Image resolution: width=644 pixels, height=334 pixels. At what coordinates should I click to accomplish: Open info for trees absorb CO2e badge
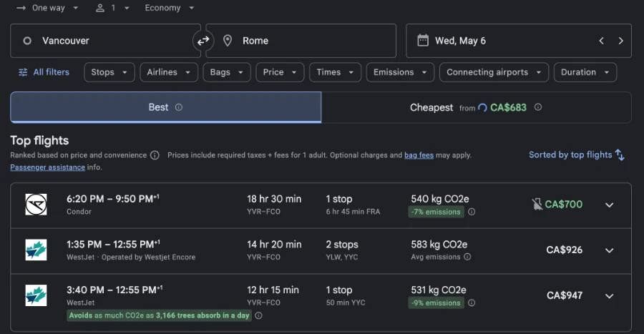258,315
